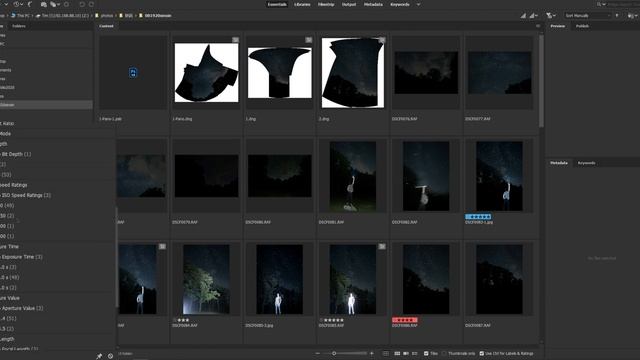Switch to Libraries workspace

point(302,4)
